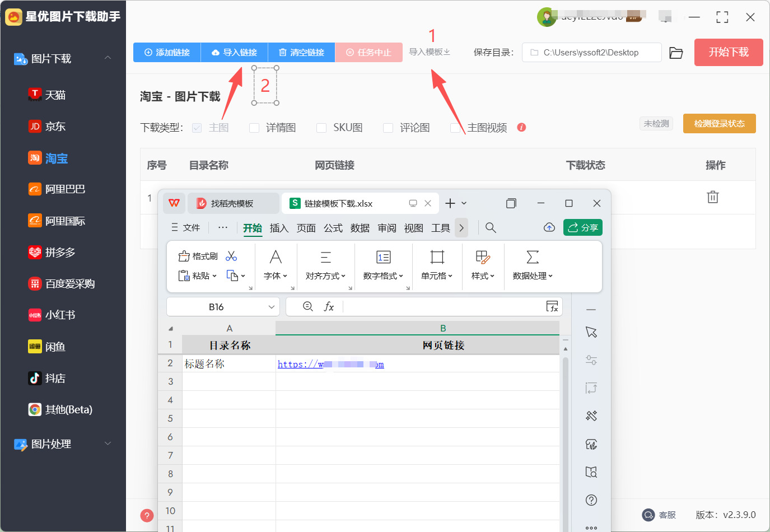Open the 拼多多 downloader
This screenshot has width=770, height=532.
pos(52,253)
